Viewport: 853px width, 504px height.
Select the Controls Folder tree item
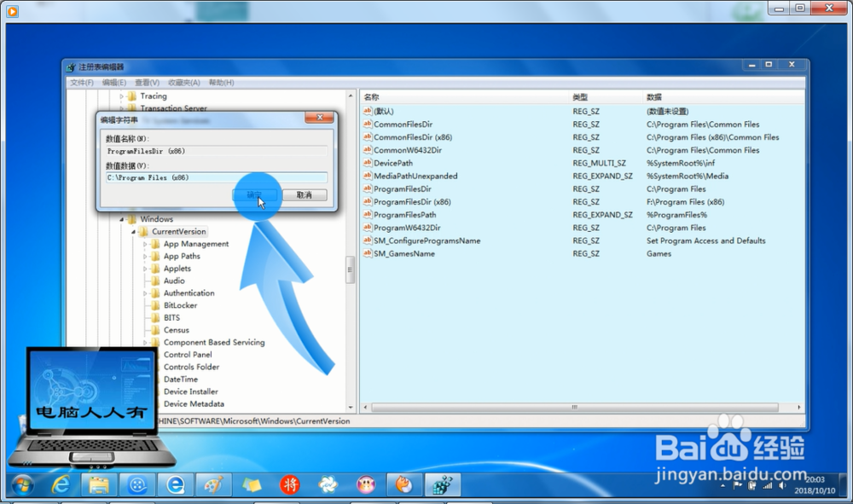click(x=191, y=367)
